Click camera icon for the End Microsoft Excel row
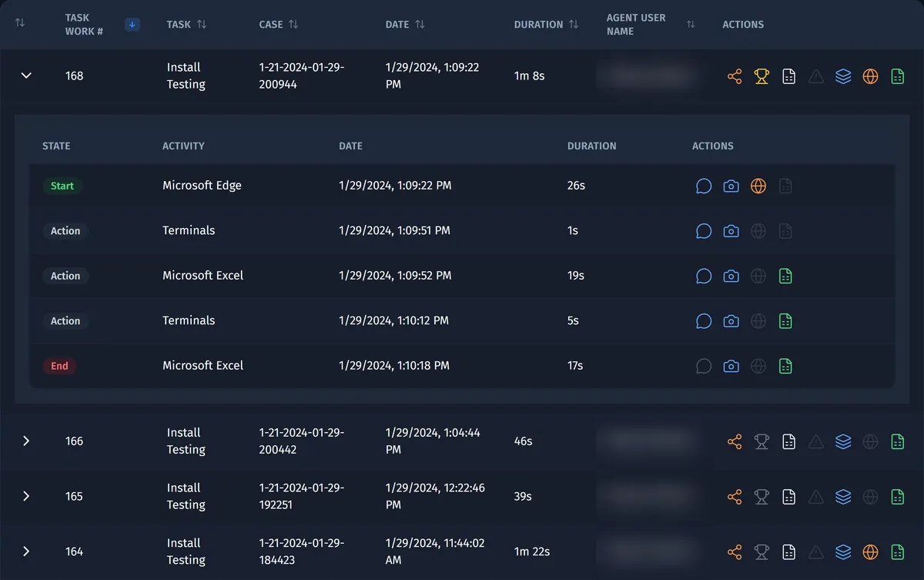The height and width of the screenshot is (580, 924). pyautogui.click(x=731, y=366)
